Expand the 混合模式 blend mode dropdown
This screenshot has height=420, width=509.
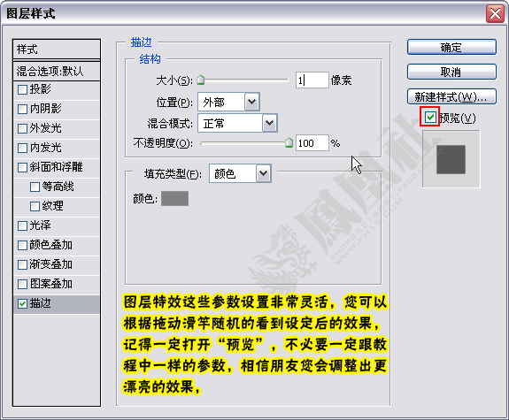[x=269, y=123]
